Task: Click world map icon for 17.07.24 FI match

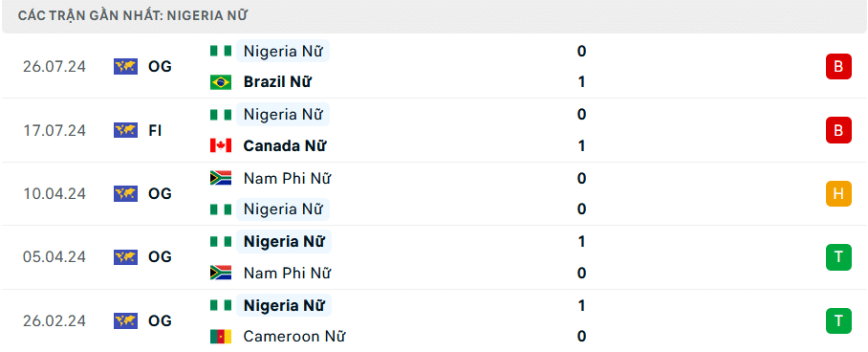Action: [125, 130]
